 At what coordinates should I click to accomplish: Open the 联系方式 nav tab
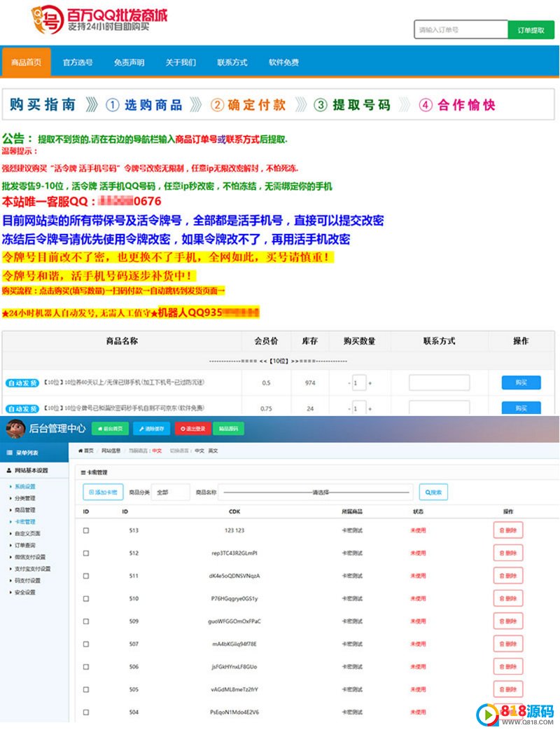(232, 62)
